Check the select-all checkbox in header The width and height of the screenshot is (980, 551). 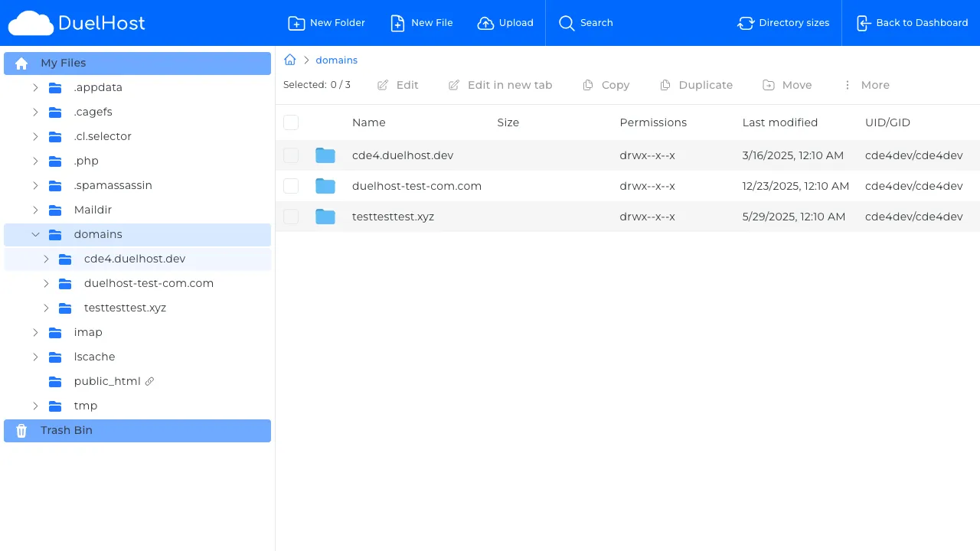(291, 122)
